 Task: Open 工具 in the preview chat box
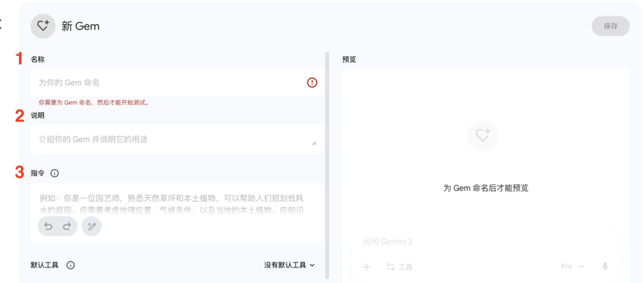coord(399,267)
